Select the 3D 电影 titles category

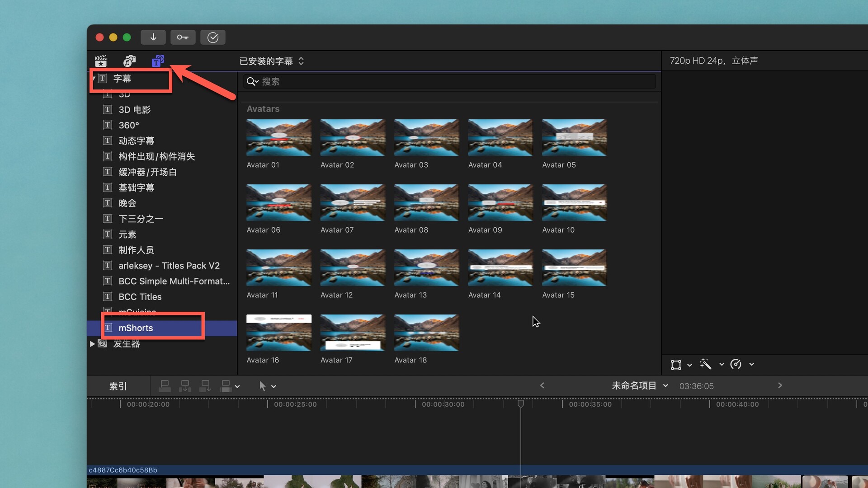tap(163, 110)
